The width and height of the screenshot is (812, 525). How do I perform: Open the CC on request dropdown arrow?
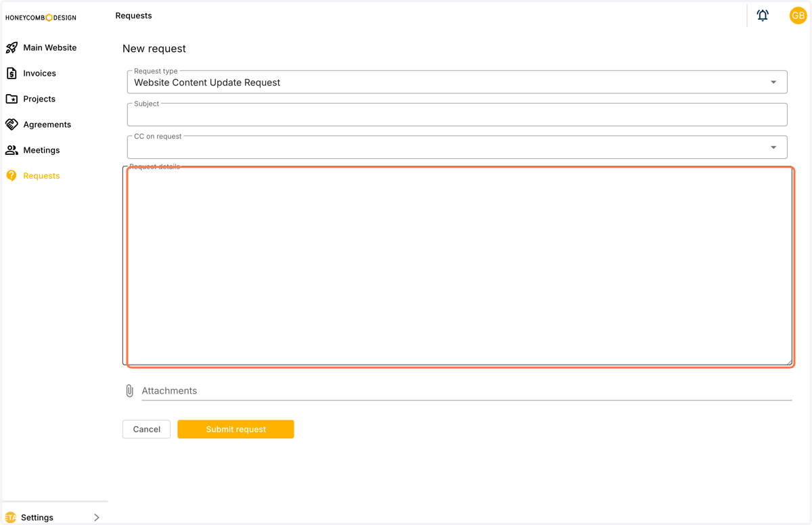coord(773,147)
